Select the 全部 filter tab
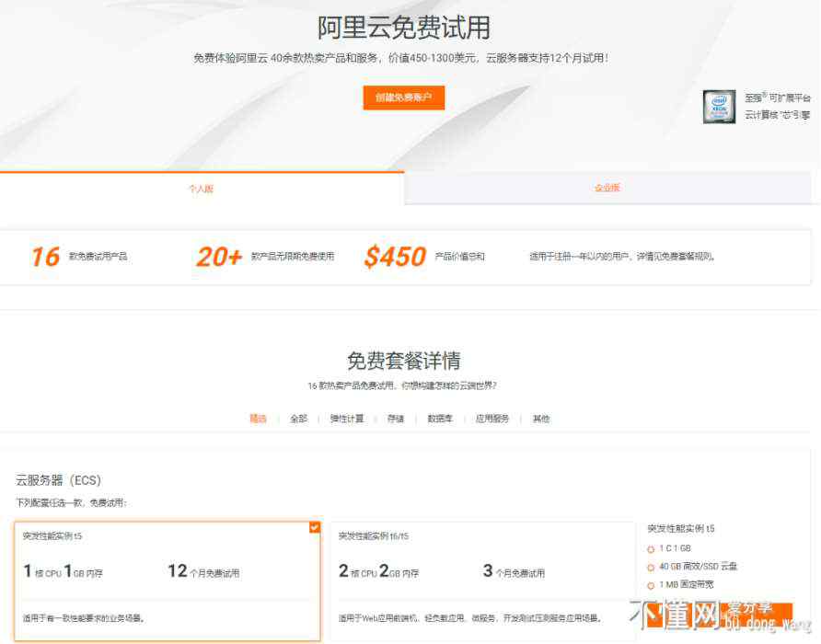Viewport: 821px width, 644px height. (298, 419)
